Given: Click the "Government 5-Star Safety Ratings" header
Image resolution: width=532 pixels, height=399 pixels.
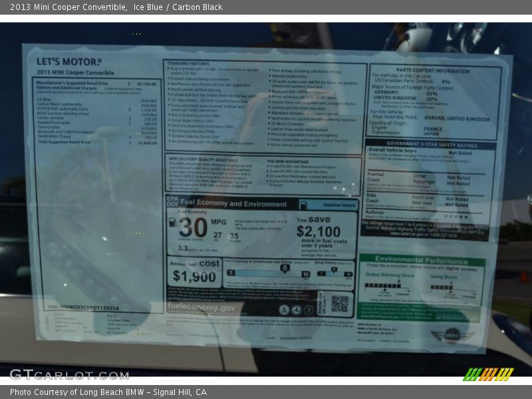Looking at the screenshot, I should pyautogui.click(x=432, y=144).
